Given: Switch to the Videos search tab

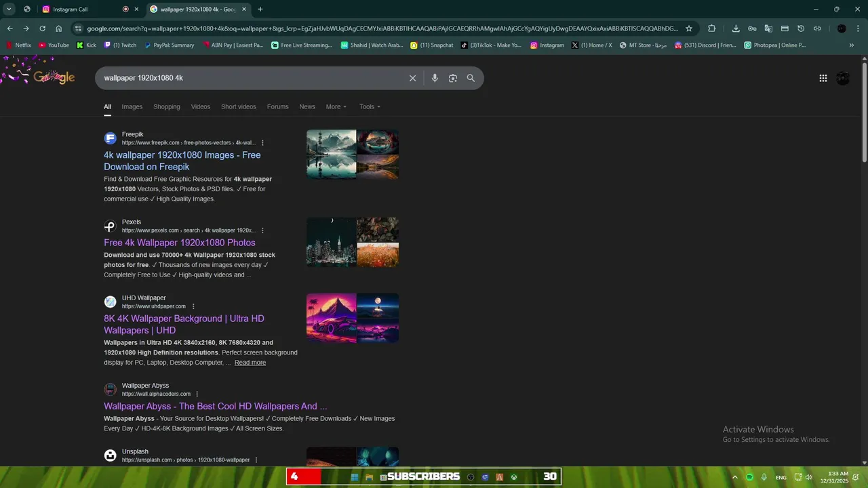Looking at the screenshot, I should [x=201, y=106].
